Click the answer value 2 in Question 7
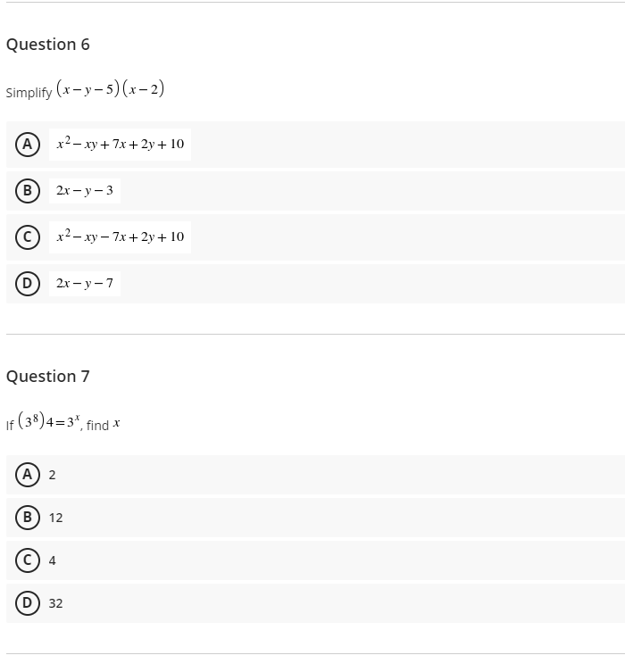625x672 pixels. [x=52, y=475]
